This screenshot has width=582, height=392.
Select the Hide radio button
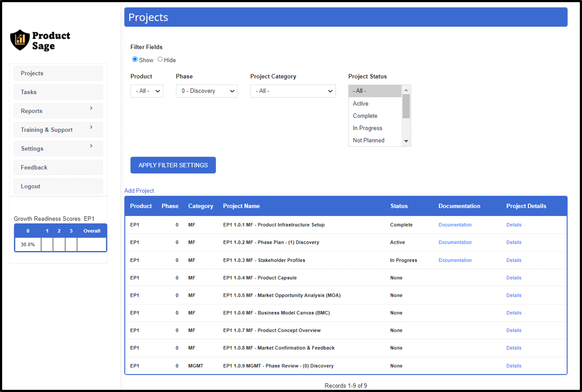pos(160,60)
